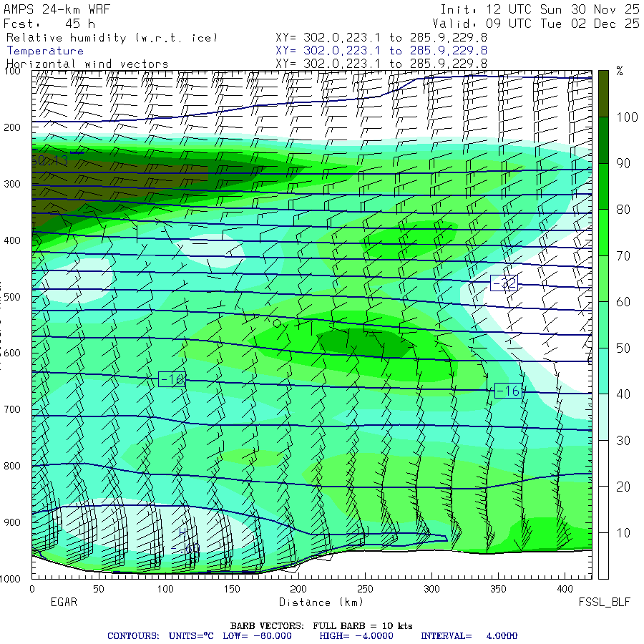Select the dark green colorbar segment between 90 and 100
This screenshot has height=644, width=644.
click(x=603, y=140)
